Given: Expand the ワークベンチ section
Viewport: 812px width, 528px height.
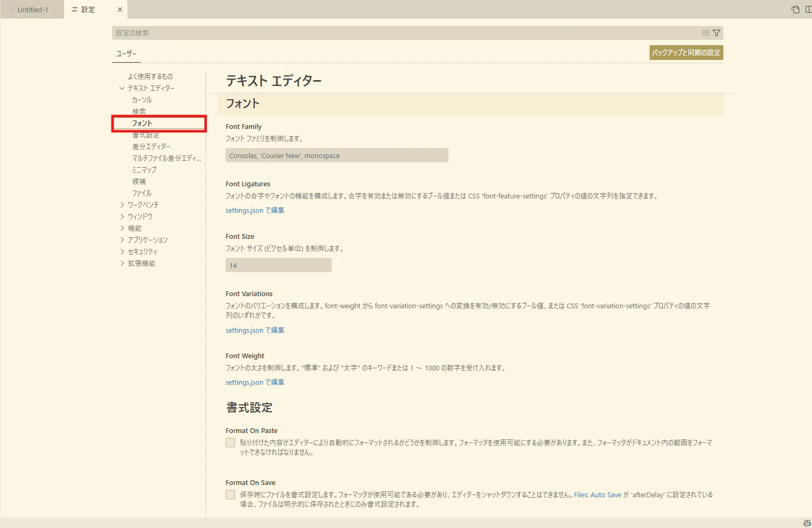Looking at the screenshot, I should (122, 205).
